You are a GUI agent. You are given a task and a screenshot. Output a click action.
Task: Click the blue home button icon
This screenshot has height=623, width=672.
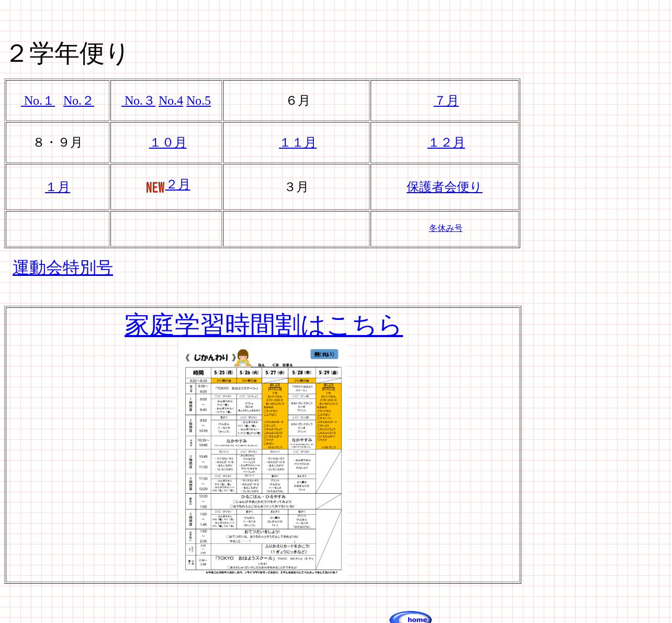coord(411,618)
